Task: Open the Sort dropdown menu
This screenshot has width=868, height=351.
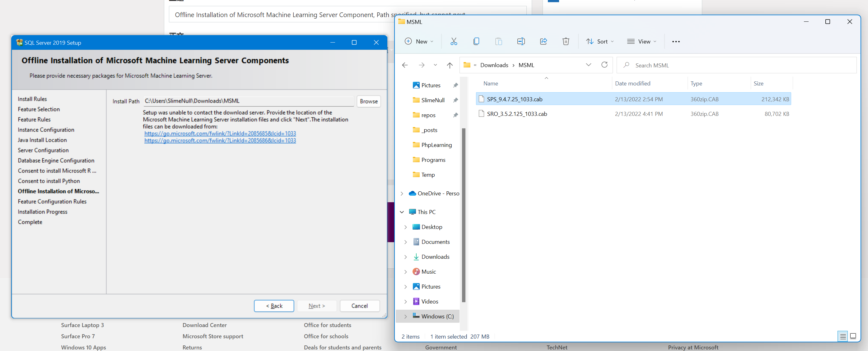Action: [600, 41]
